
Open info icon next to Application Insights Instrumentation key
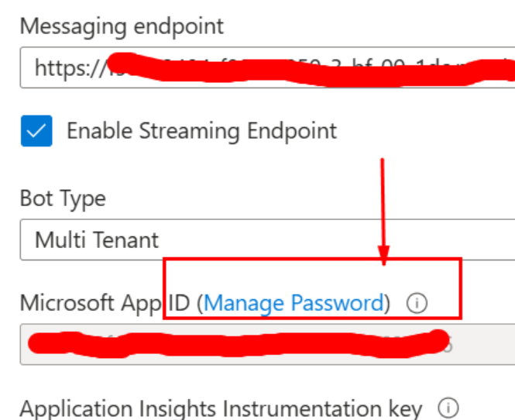(448, 408)
